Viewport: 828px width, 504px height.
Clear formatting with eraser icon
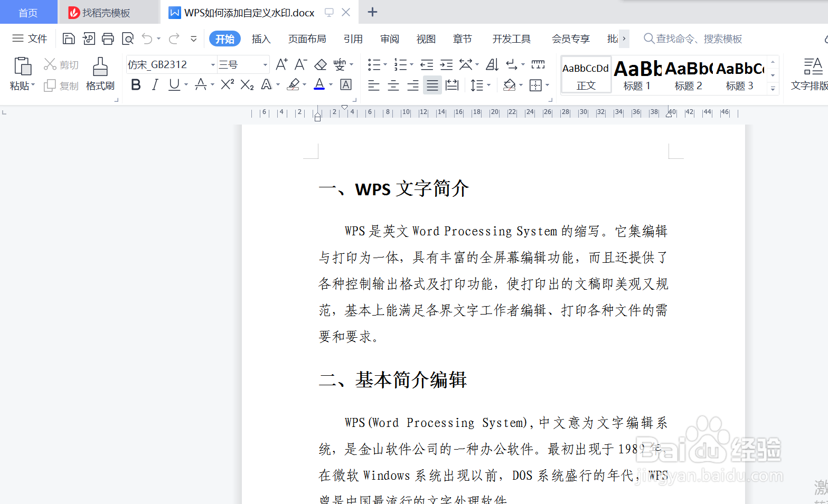tap(321, 64)
